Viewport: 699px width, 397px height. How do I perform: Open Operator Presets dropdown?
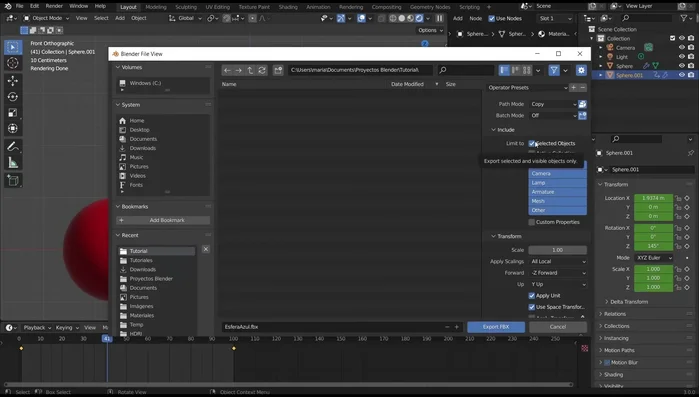(527, 87)
